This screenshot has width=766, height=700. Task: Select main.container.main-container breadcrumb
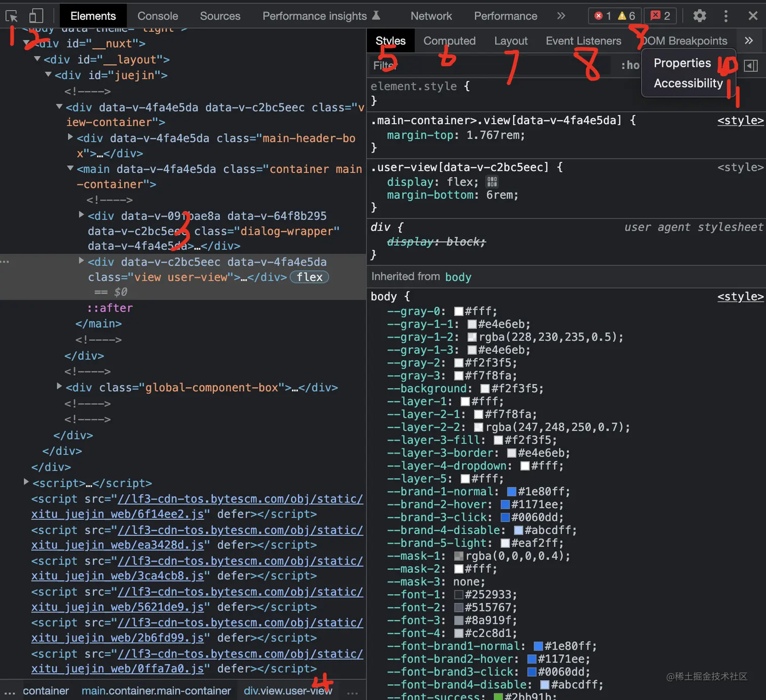pyautogui.click(x=156, y=691)
